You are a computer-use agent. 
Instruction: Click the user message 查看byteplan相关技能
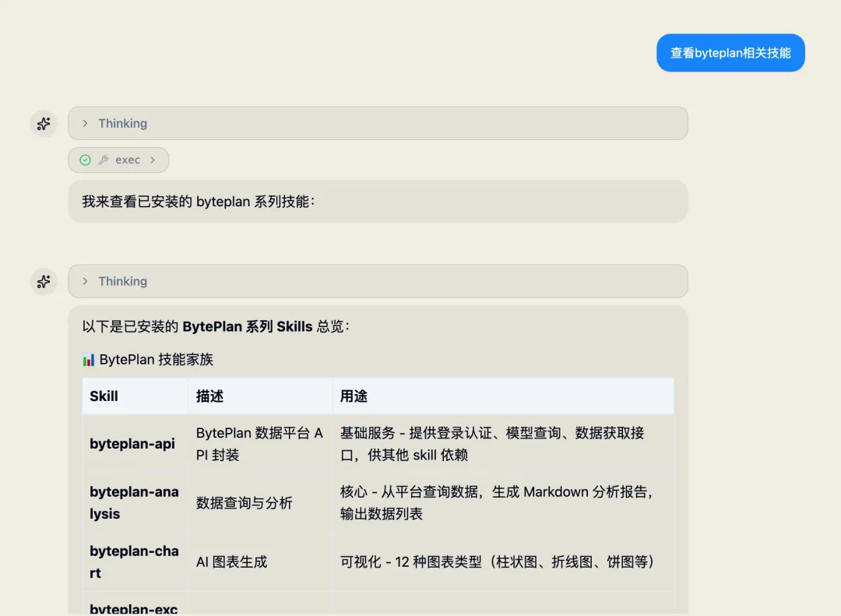click(x=730, y=53)
